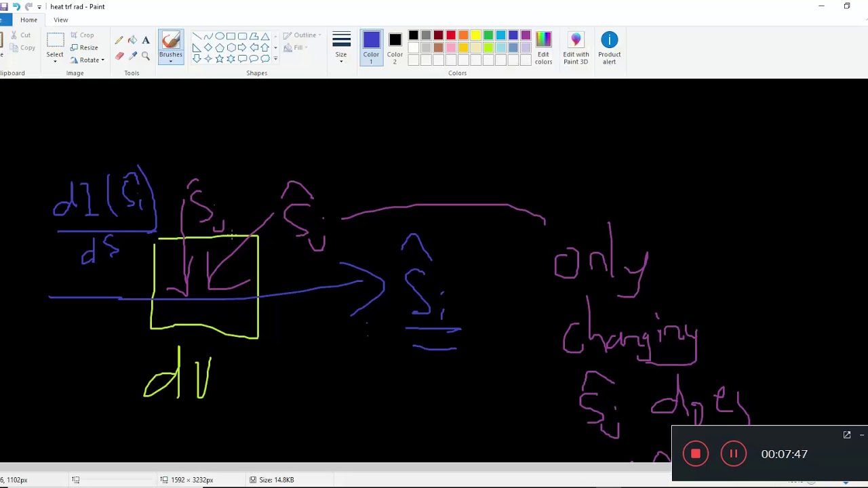868x488 pixels.
Task: Expand the recorder widget pop-out icon
Action: [x=847, y=435]
